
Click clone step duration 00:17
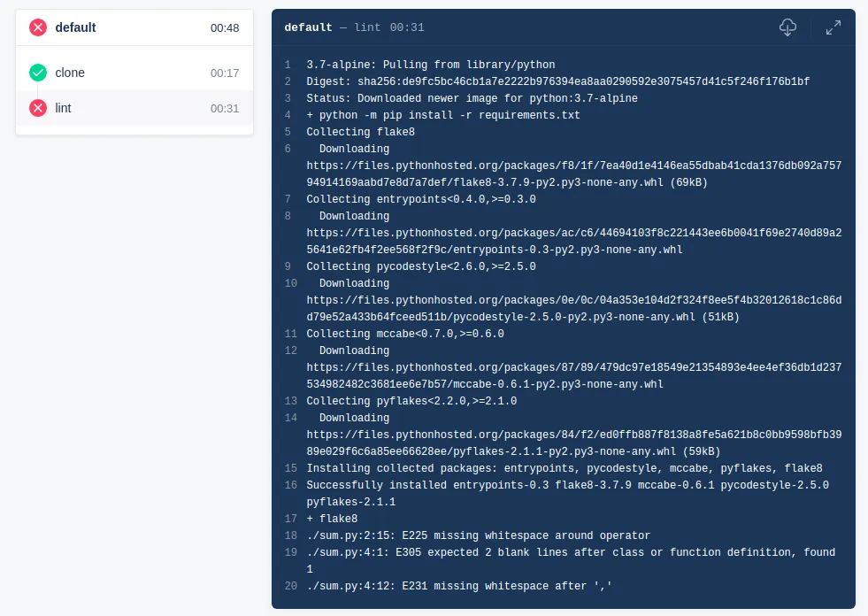click(225, 73)
